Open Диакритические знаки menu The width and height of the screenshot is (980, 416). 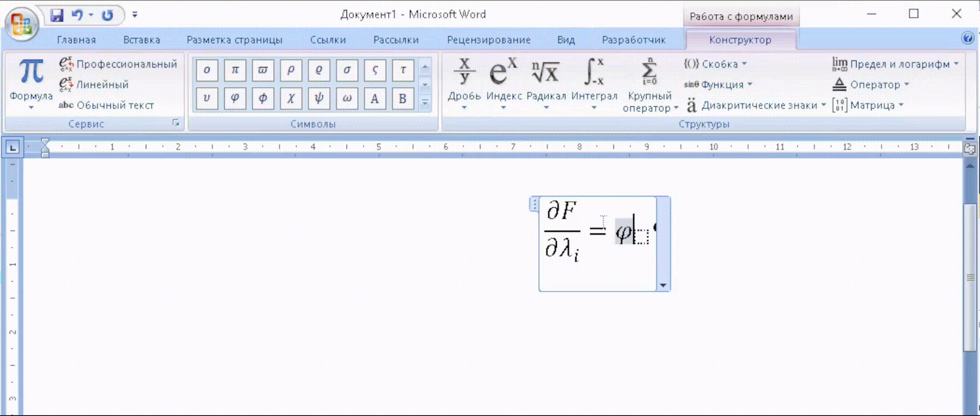[x=755, y=105]
